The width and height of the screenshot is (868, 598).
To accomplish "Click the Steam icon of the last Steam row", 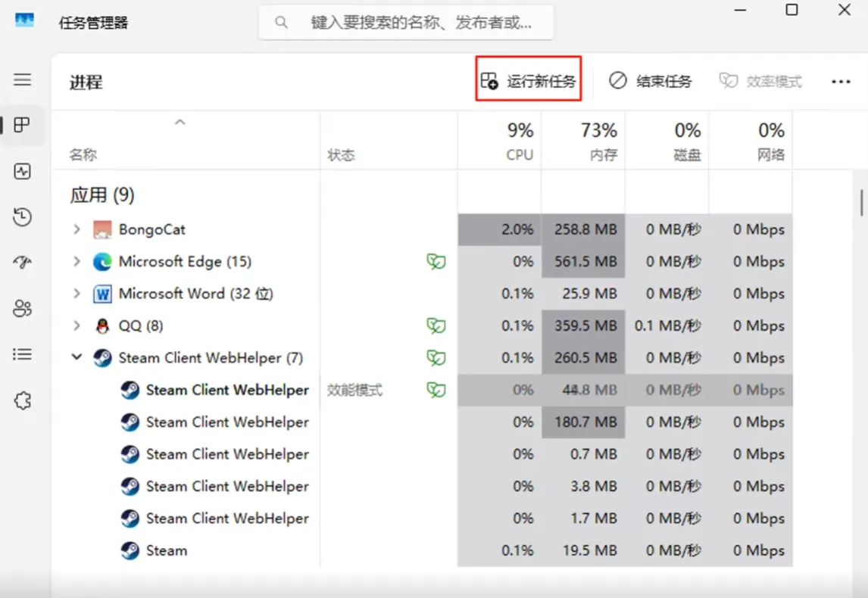I will [130, 550].
